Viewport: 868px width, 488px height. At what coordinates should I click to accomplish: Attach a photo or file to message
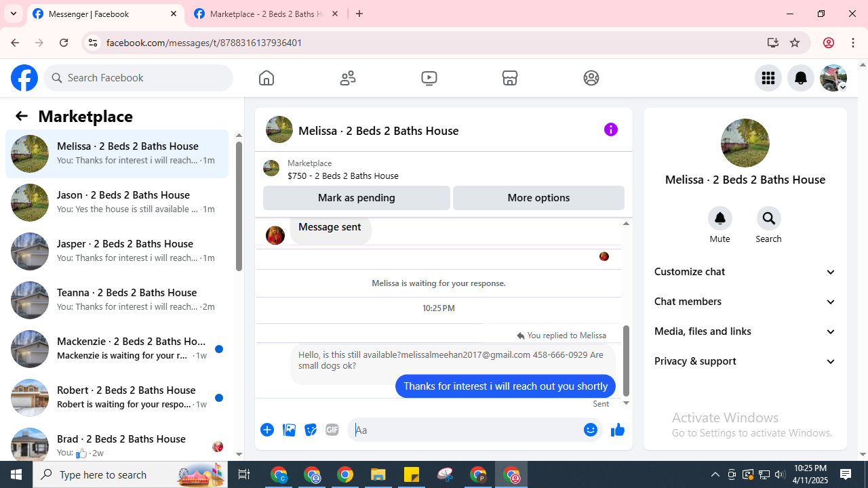click(x=289, y=430)
